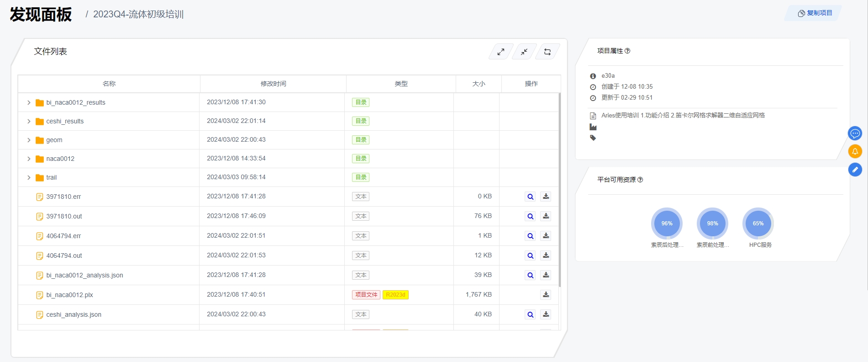Download the 4064794.out file
Viewport: 868px width, 362px height.
pyautogui.click(x=546, y=256)
